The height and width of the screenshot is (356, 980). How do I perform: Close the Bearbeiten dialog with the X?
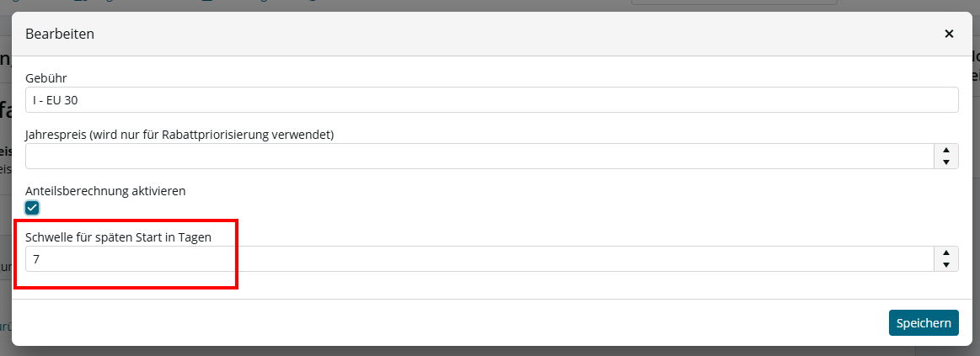[x=949, y=34]
